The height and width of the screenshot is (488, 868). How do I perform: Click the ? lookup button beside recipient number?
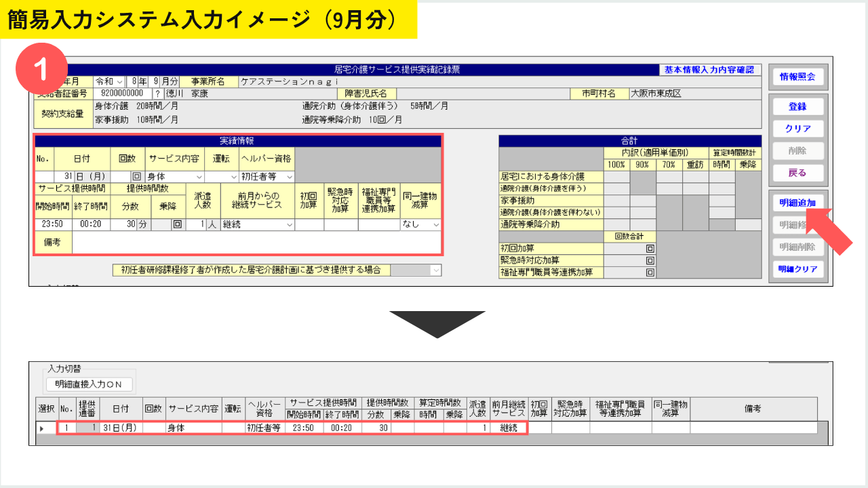pyautogui.click(x=157, y=94)
